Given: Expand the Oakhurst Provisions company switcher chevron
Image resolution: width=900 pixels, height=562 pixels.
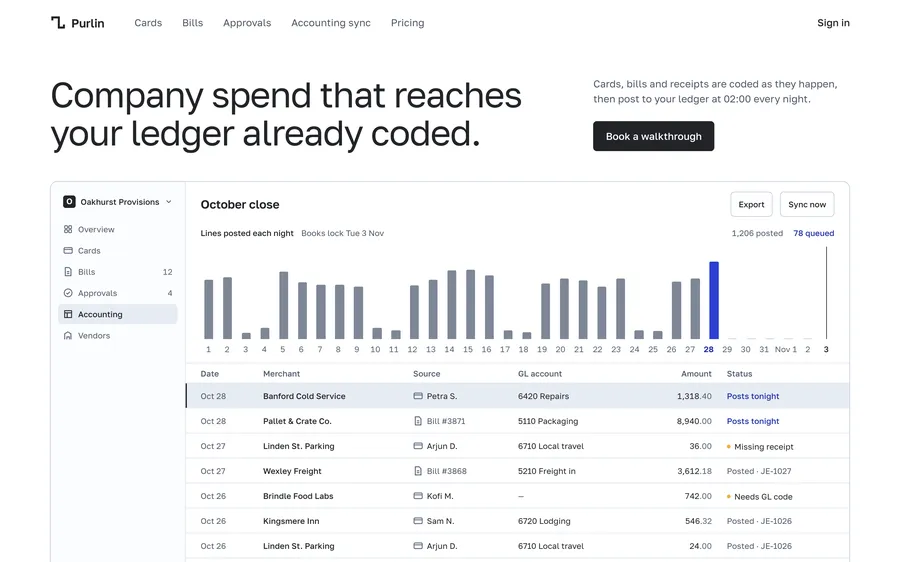Looking at the screenshot, I should (x=169, y=202).
